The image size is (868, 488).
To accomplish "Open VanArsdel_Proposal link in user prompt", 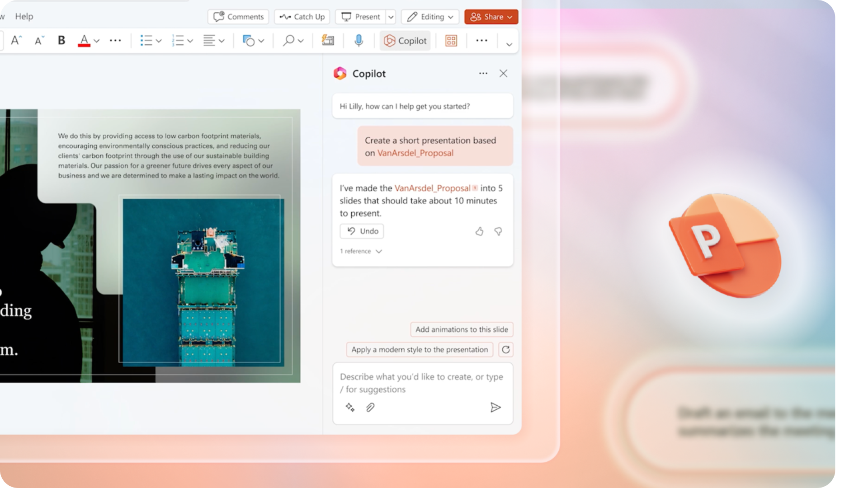I will click(415, 153).
